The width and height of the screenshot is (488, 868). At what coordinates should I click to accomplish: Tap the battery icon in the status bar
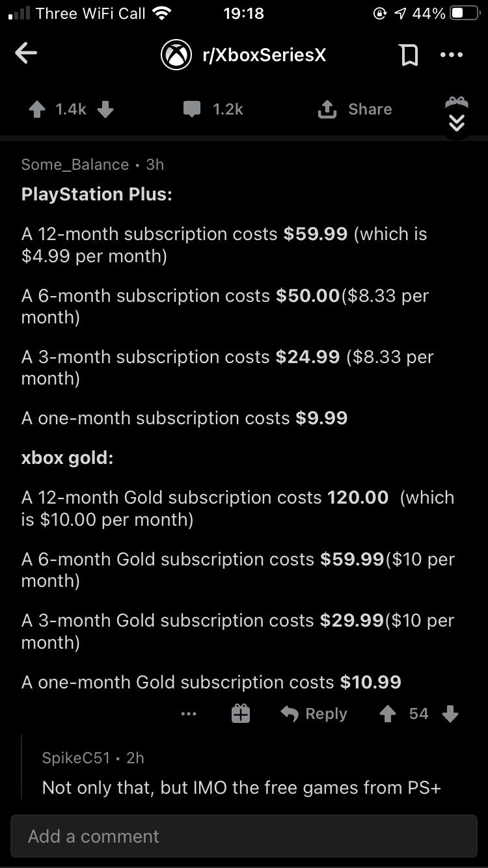point(464,14)
